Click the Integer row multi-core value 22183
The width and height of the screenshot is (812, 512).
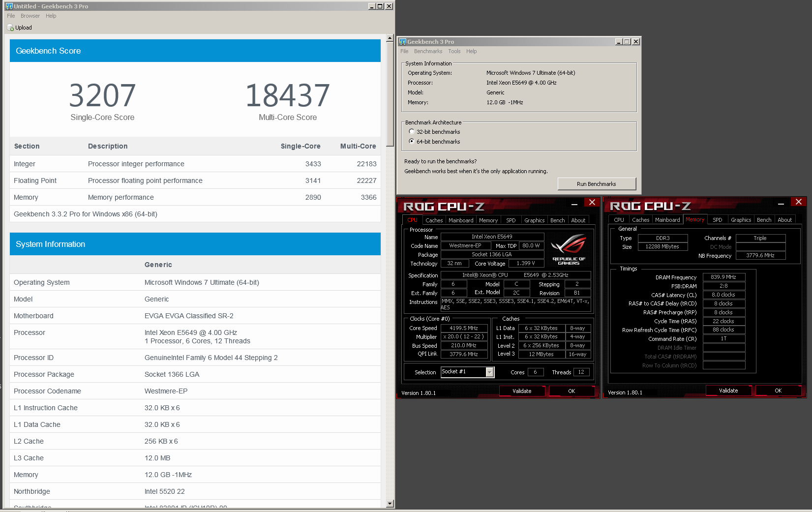[x=366, y=164]
